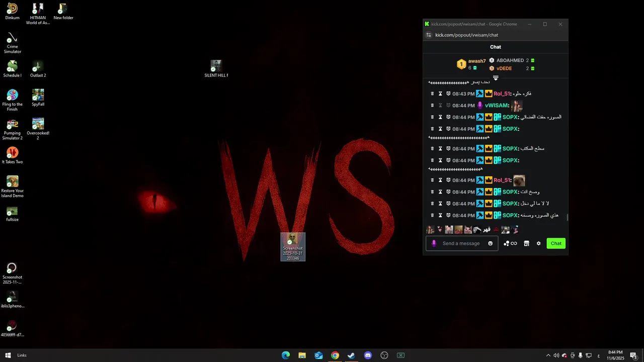Open the cat image posted by Rol_51
The height and width of the screenshot is (362, 644).
point(519,180)
